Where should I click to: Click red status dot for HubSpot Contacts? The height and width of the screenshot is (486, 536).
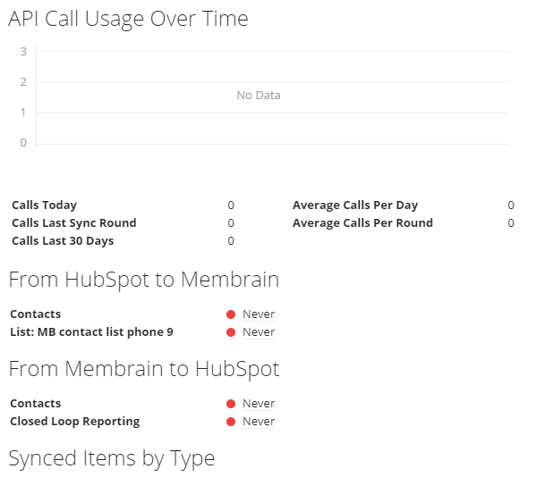click(231, 314)
